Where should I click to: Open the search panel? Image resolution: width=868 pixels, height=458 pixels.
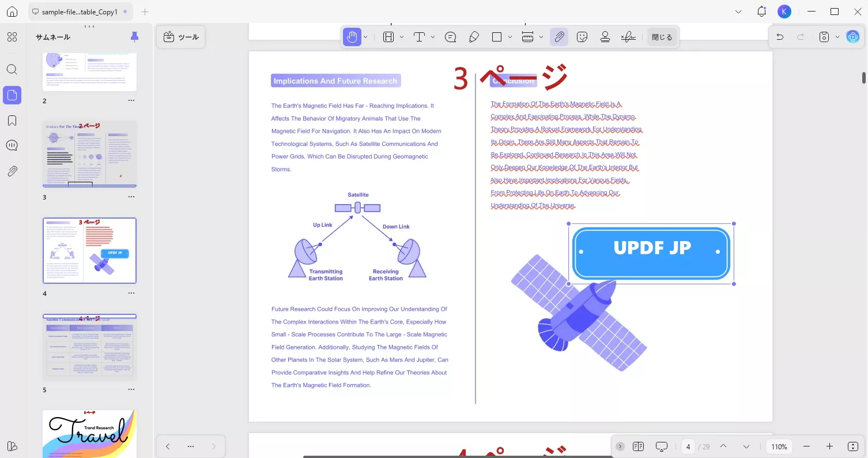point(12,70)
